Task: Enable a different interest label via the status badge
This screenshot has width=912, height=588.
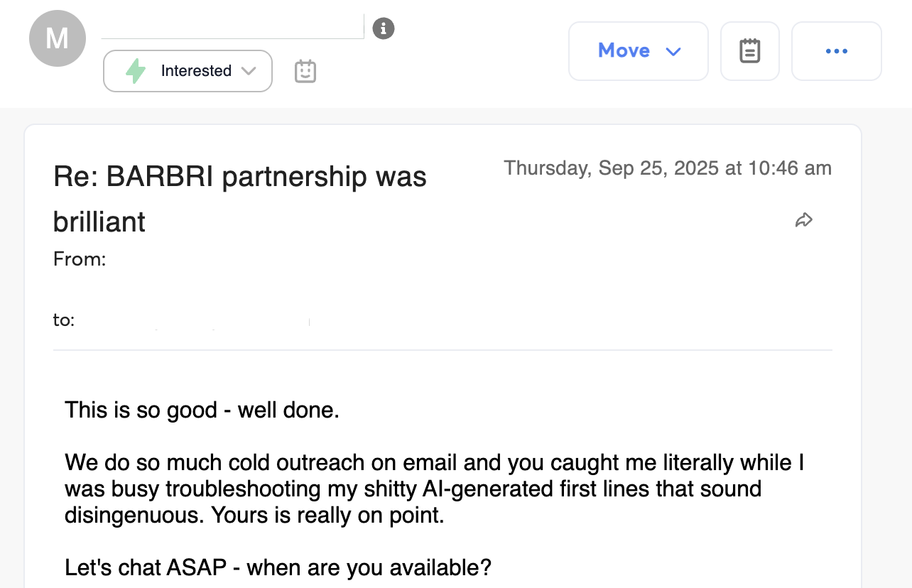Action: 188,71
